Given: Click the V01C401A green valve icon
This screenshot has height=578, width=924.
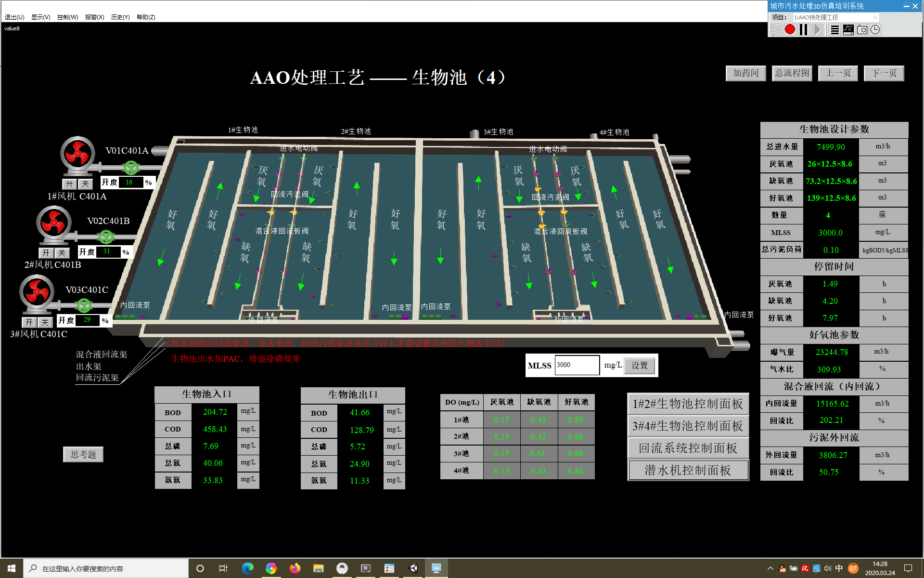Looking at the screenshot, I should pyautogui.click(x=131, y=168).
